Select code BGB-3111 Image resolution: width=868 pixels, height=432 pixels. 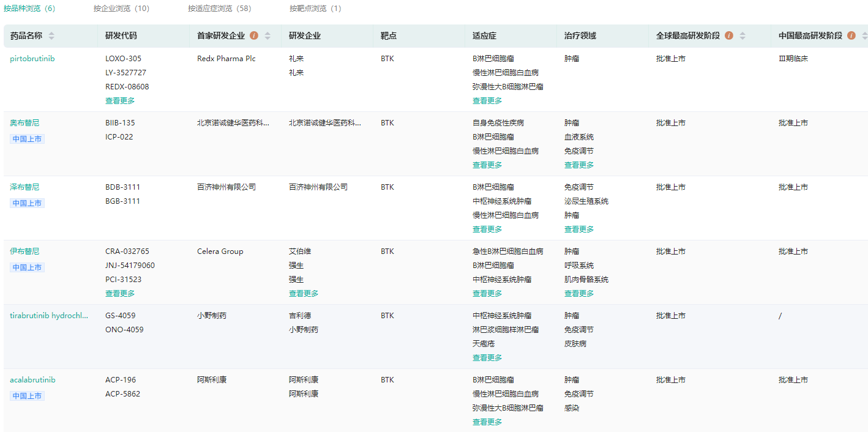coord(122,201)
